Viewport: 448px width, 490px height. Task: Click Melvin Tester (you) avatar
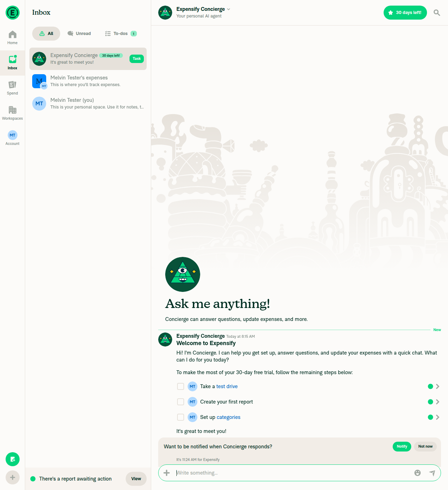pos(39,104)
